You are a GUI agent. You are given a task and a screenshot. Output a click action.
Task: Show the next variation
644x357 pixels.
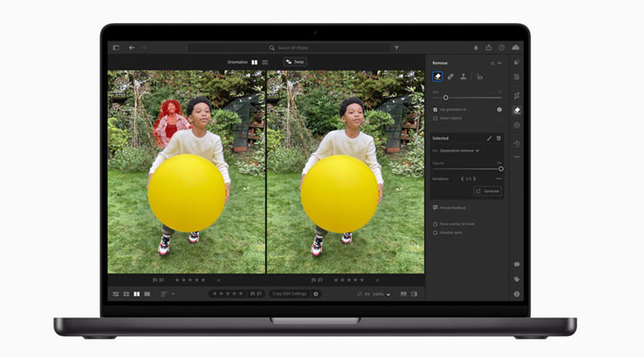coord(475,179)
